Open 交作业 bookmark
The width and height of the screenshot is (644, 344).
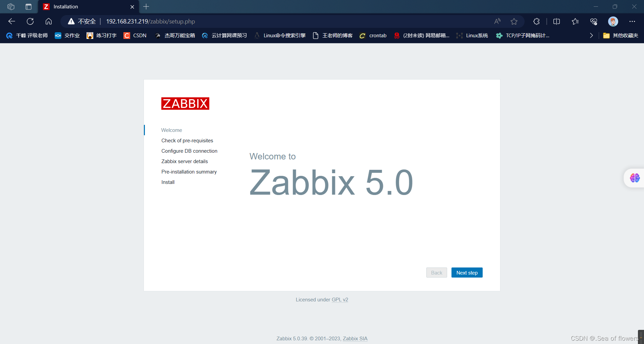tap(67, 36)
